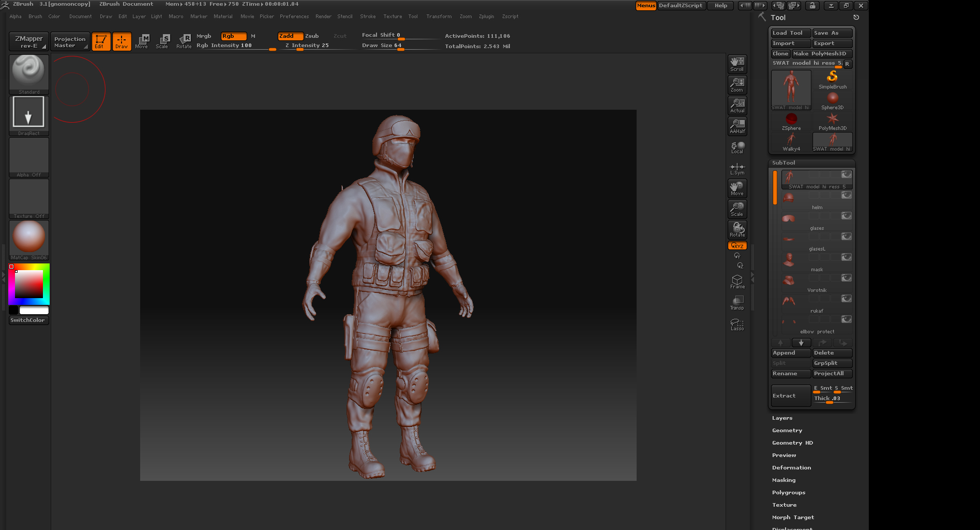Image resolution: width=980 pixels, height=530 pixels.
Task: Toggle the Zsub sculpting mode
Action: pos(312,36)
